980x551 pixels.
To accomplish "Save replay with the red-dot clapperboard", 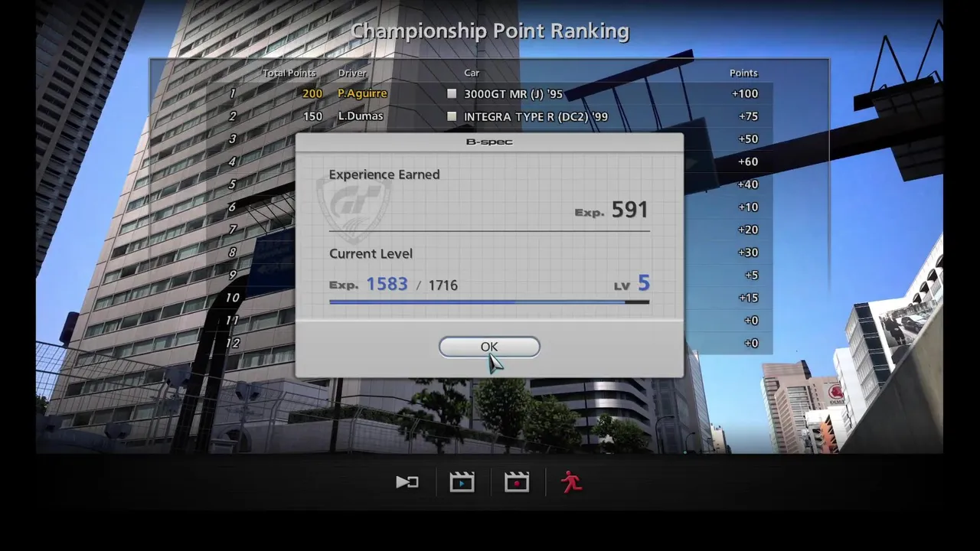I will (517, 481).
